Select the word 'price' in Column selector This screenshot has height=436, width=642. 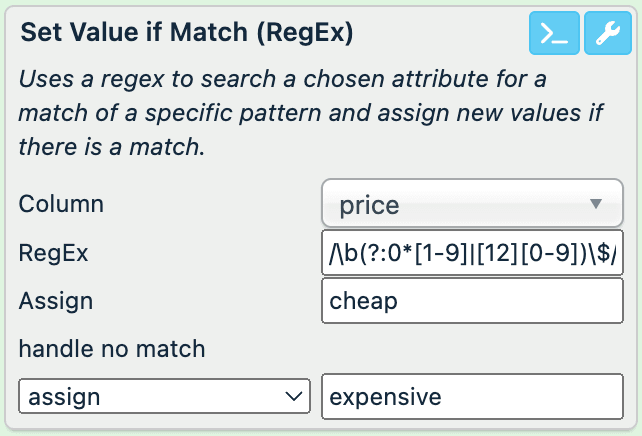(369, 205)
